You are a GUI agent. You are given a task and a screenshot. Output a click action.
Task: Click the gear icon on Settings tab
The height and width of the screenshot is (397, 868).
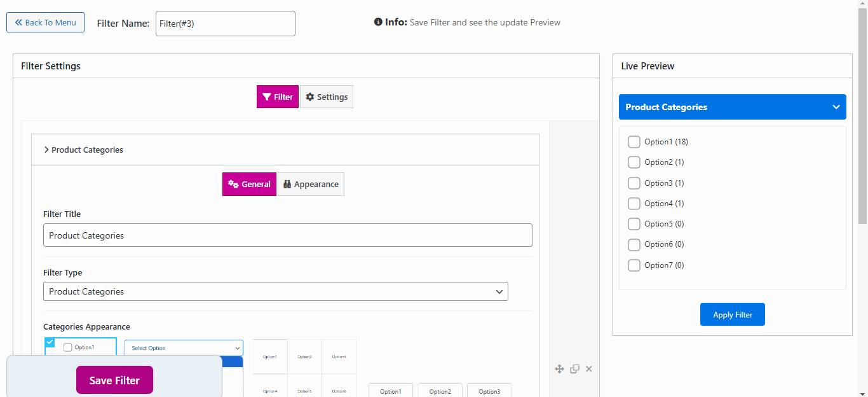point(310,97)
